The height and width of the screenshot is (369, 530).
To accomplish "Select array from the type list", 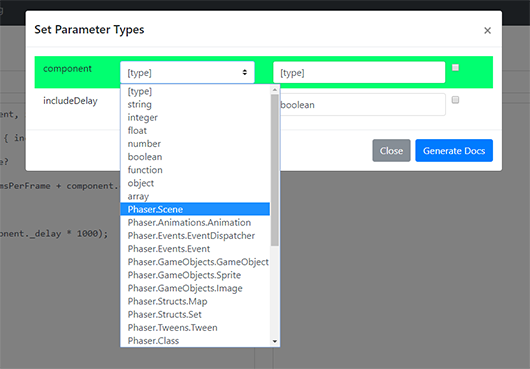I will coord(195,196).
